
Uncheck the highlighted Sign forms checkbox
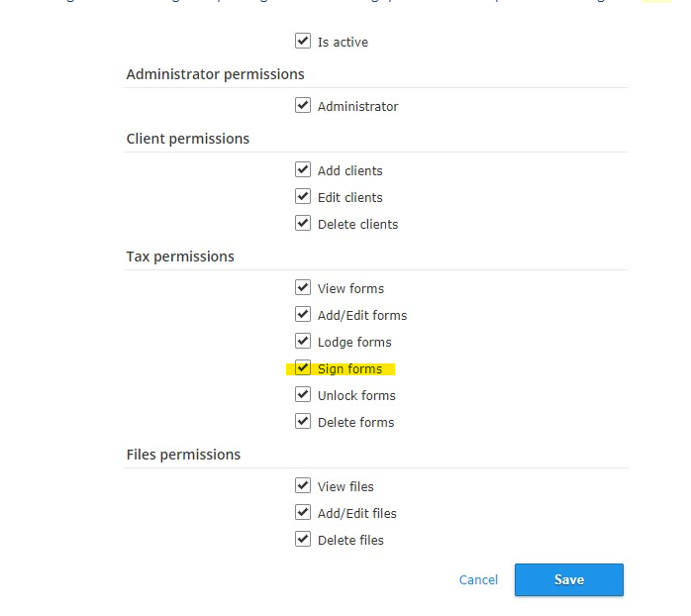coord(303,367)
